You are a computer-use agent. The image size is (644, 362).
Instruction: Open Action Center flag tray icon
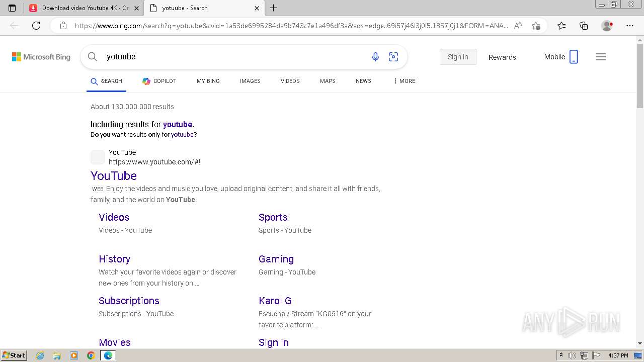596,355
